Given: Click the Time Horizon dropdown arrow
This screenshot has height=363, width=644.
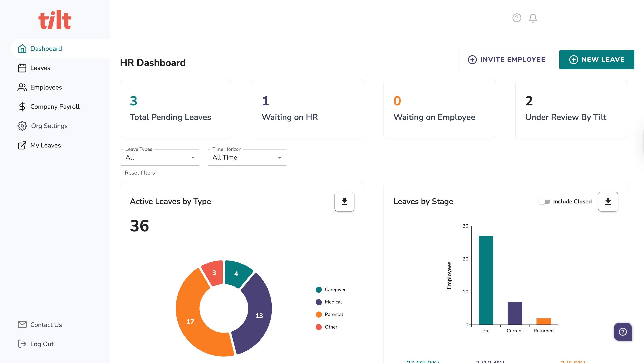Looking at the screenshot, I should (280, 157).
